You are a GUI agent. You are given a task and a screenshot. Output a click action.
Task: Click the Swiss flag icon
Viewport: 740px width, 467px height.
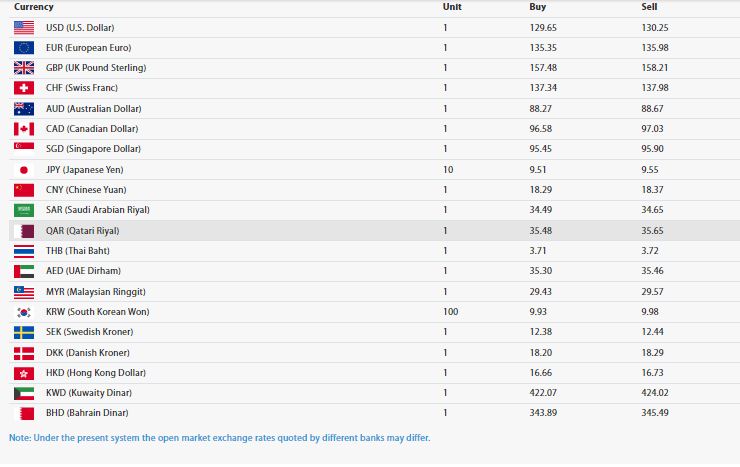(24, 88)
